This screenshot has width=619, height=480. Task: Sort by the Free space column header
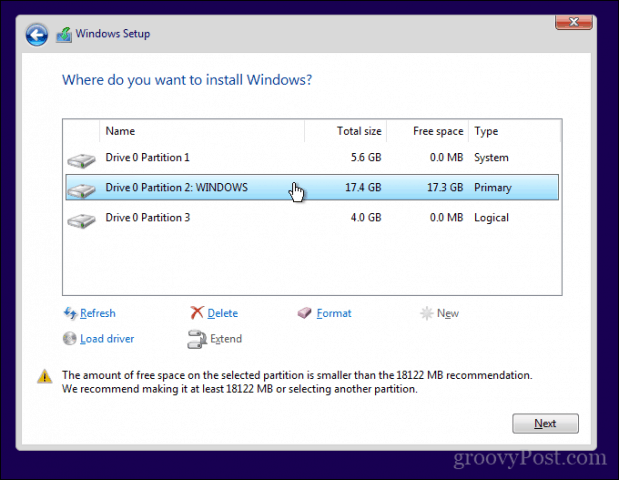(428, 131)
